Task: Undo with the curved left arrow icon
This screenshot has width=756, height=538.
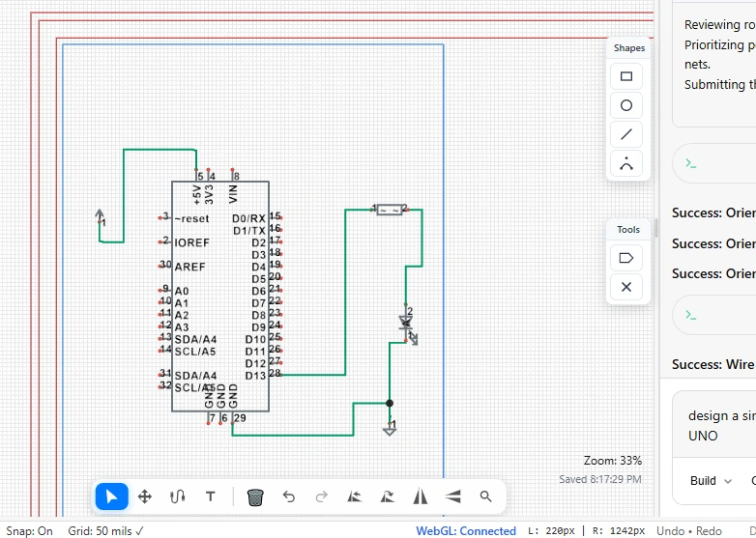Action: tap(288, 496)
